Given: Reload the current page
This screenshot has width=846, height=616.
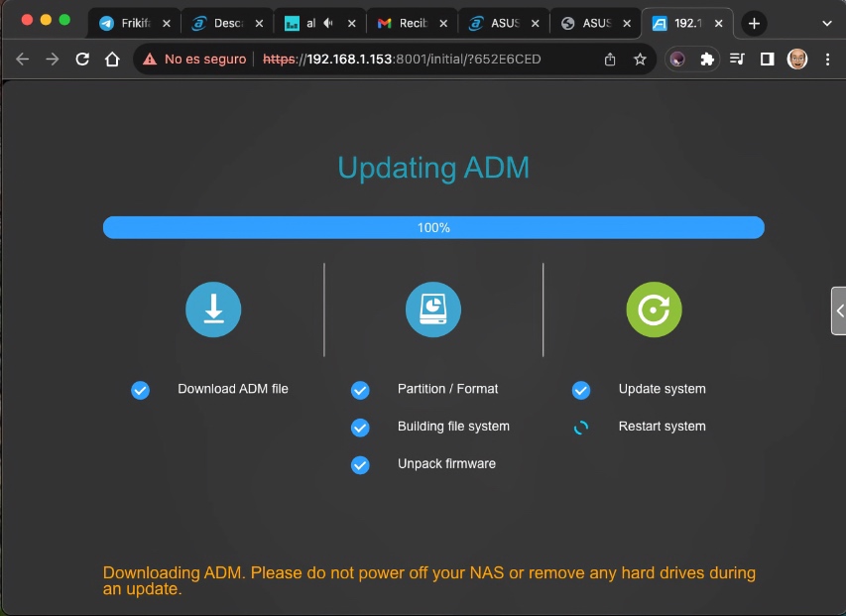Looking at the screenshot, I should coord(82,59).
